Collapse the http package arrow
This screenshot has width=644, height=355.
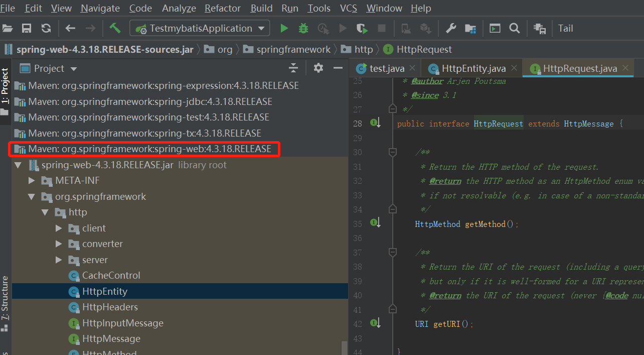tap(46, 212)
